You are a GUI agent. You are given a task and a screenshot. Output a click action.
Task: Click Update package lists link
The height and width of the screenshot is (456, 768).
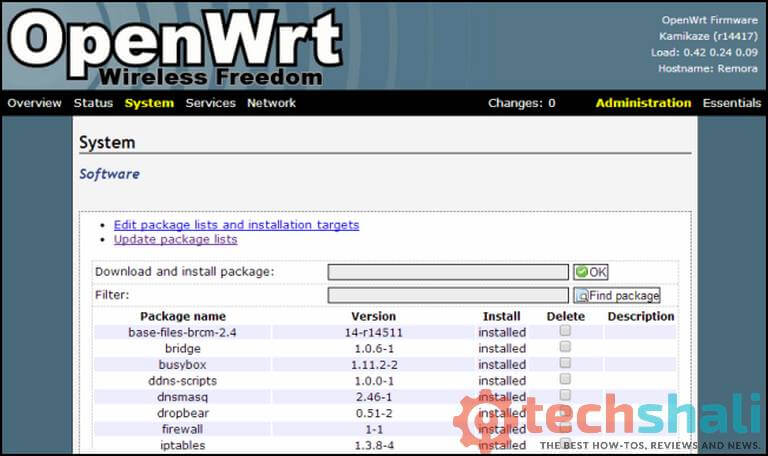[175, 240]
